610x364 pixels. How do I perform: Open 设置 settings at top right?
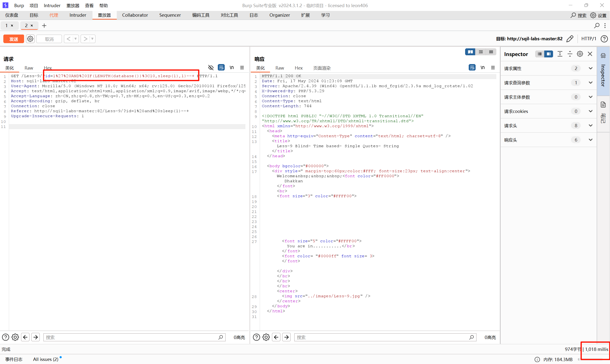(598, 15)
